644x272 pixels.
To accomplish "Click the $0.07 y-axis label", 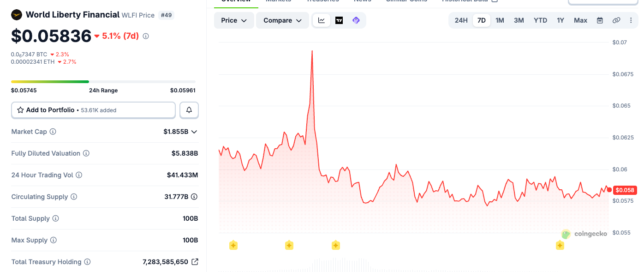I will point(620,42).
